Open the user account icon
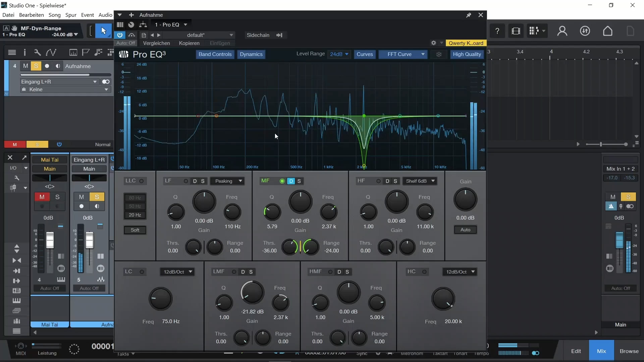Viewport: 644px width, 362px height. pyautogui.click(x=562, y=31)
